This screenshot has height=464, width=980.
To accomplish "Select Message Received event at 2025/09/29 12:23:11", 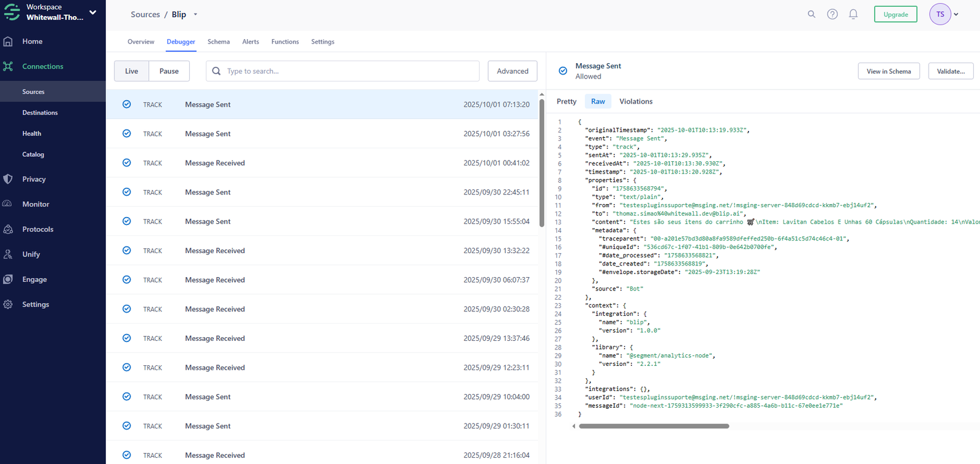I will tap(322, 368).
